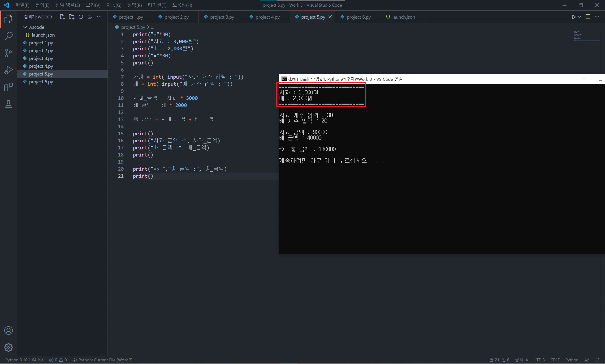Open the Extensions view
The height and width of the screenshot is (364, 605).
pos(8,87)
